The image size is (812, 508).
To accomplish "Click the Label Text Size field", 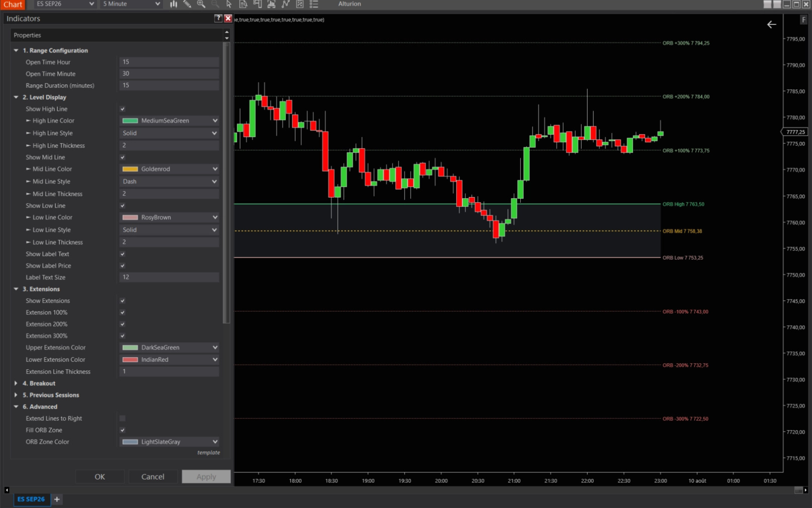I will [x=170, y=277].
